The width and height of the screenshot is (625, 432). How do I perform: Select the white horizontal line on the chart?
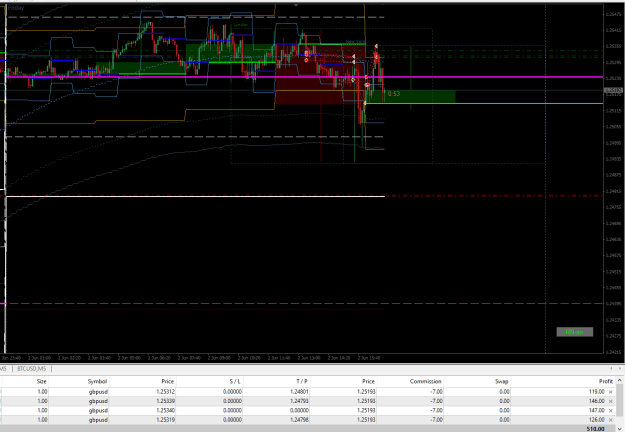195,196
